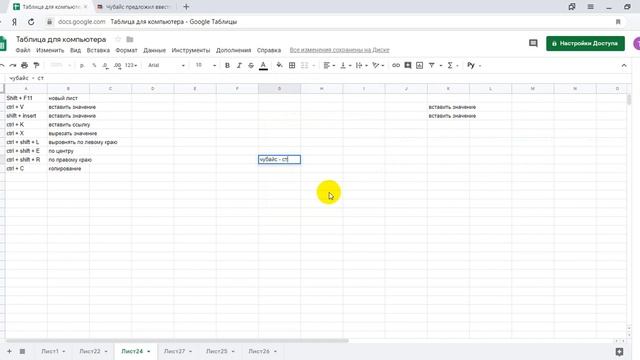The width and height of the screenshot is (640, 360).
Task: Open the Формат menu
Action: 126,50
